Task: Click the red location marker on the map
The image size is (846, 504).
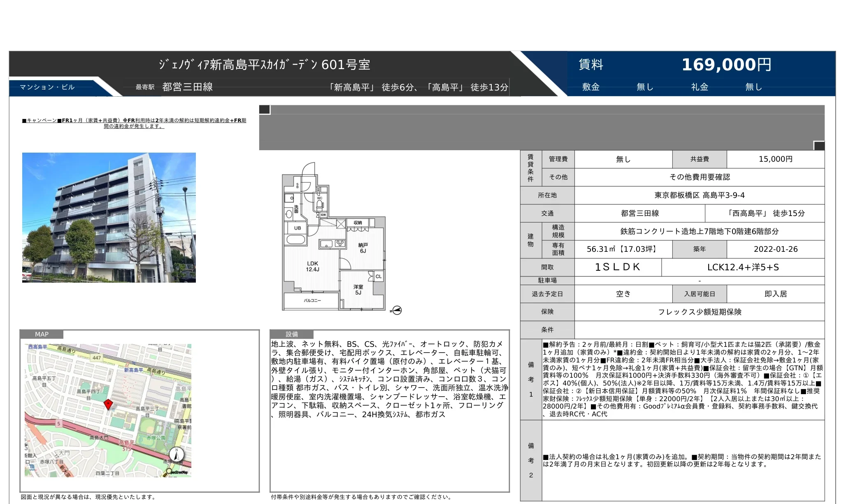Action: tap(108, 404)
